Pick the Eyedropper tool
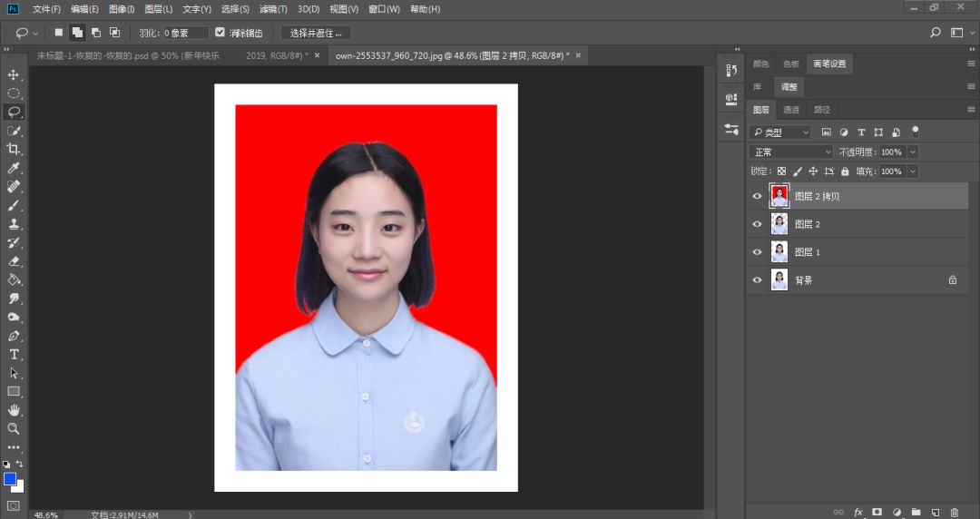 click(x=14, y=168)
